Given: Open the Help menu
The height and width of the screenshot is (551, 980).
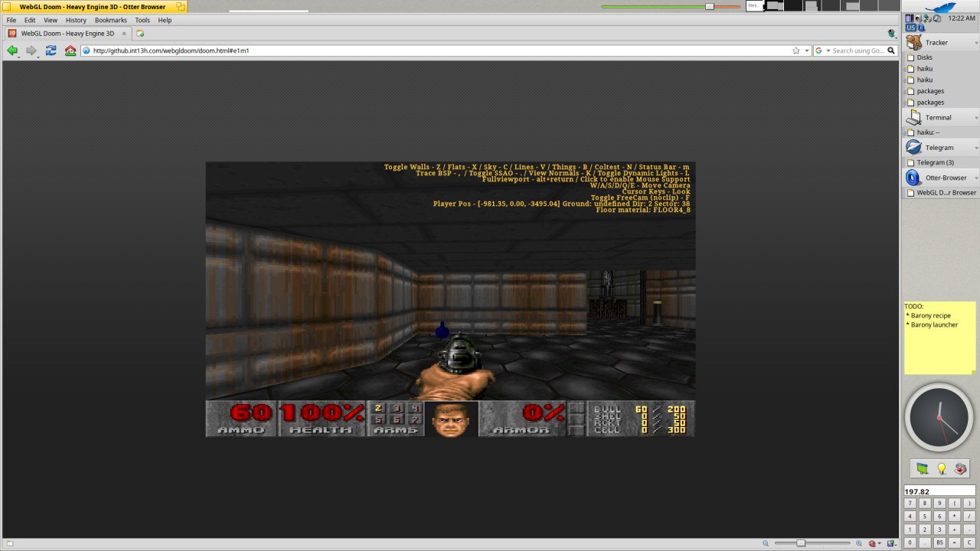Looking at the screenshot, I should pyautogui.click(x=165, y=20).
